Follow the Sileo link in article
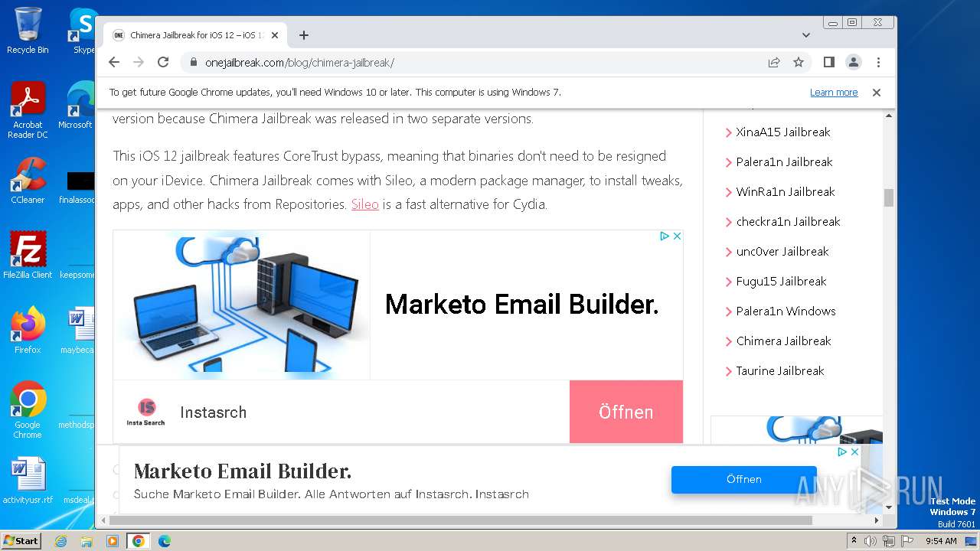The height and width of the screenshot is (551, 980). tap(364, 204)
